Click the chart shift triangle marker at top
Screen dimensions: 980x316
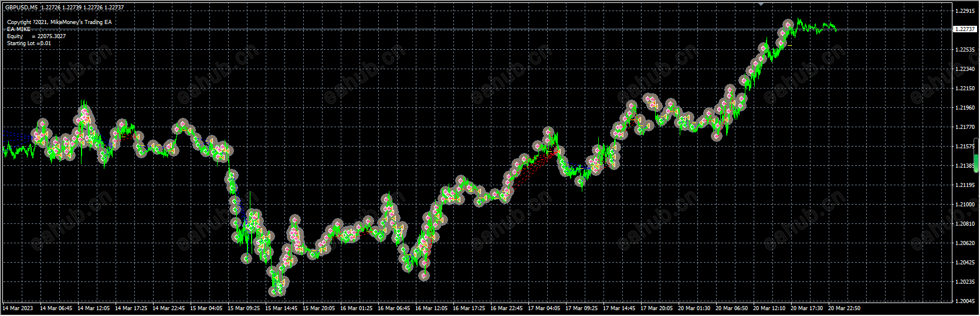[x=761, y=4]
